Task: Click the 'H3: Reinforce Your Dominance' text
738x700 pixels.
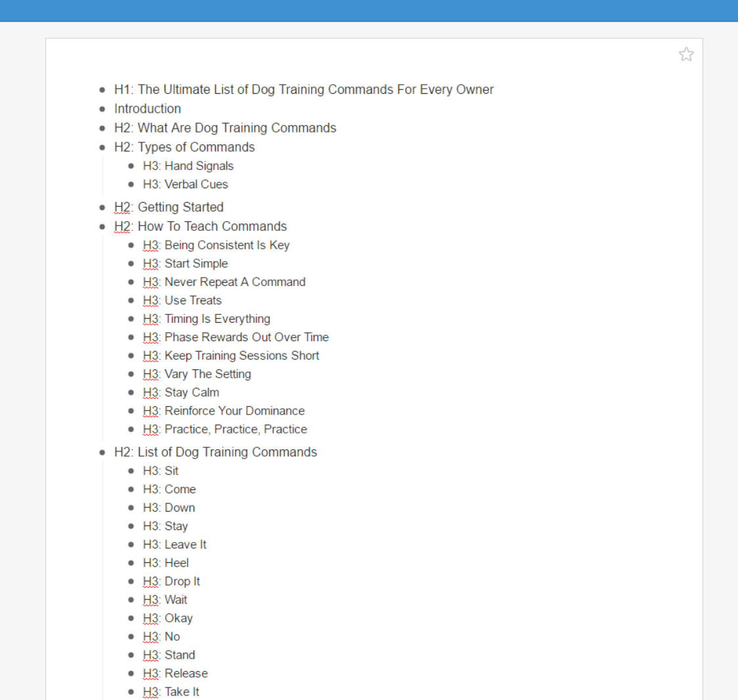Action: tap(224, 411)
